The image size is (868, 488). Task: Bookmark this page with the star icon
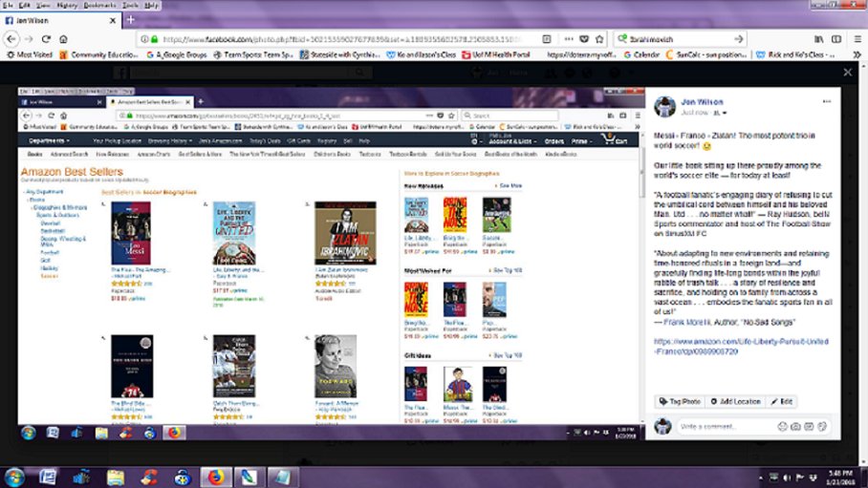599,39
